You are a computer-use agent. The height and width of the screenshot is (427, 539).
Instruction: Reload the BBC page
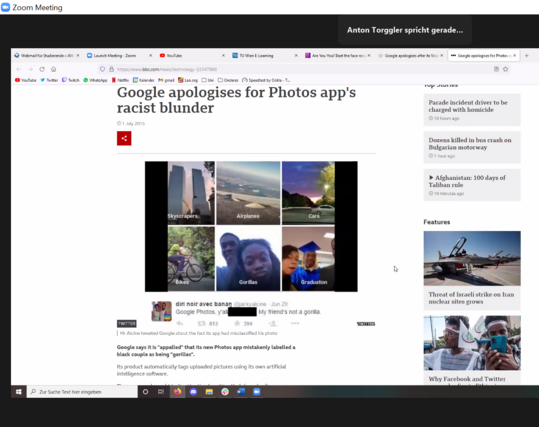point(42,69)
